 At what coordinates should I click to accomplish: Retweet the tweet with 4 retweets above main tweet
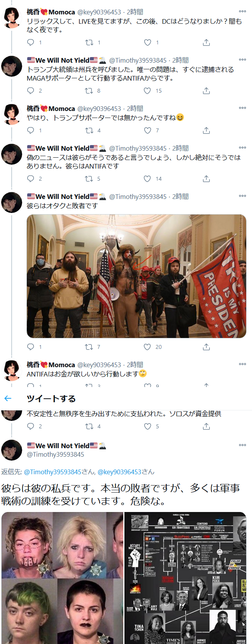pos(89,426)
